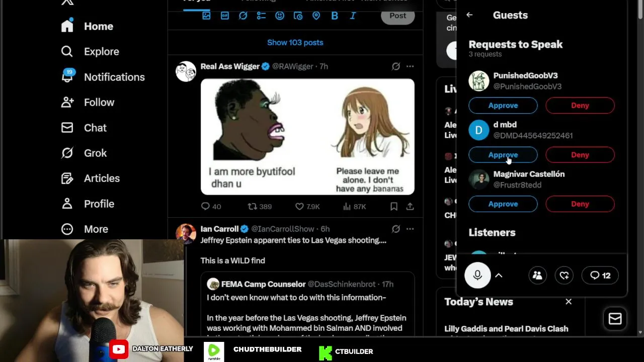
Task: Repost the post with 389 reposts
Action: click(260, 207)
